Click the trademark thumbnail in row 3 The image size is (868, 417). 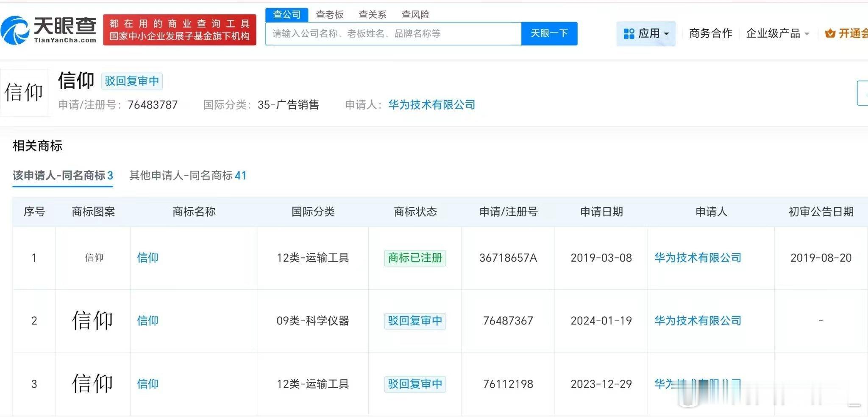click(92, 383)
